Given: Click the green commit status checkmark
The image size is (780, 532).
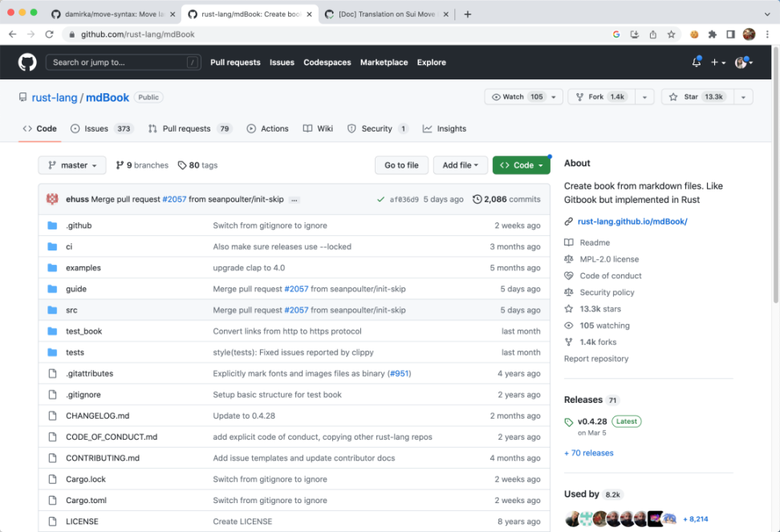Looking at the screenshot, I should coord(380,199).
